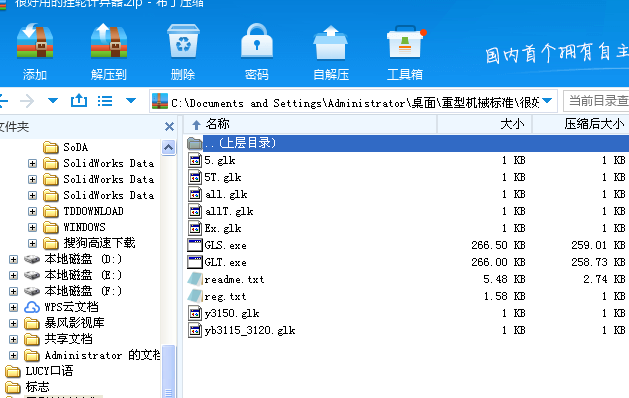629x398 pixels.
Task: Click the 自解压 (Self-extract) icon
Action: (x=331, y=43)
